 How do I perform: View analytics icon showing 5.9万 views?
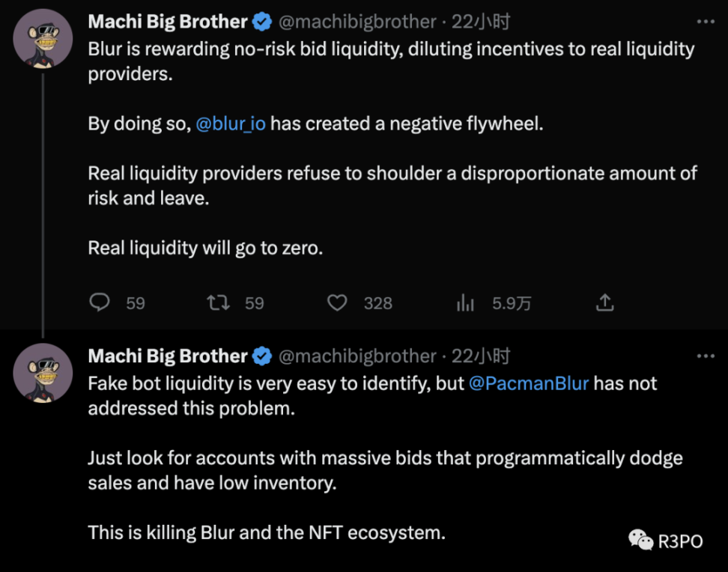tap(465, 302)
